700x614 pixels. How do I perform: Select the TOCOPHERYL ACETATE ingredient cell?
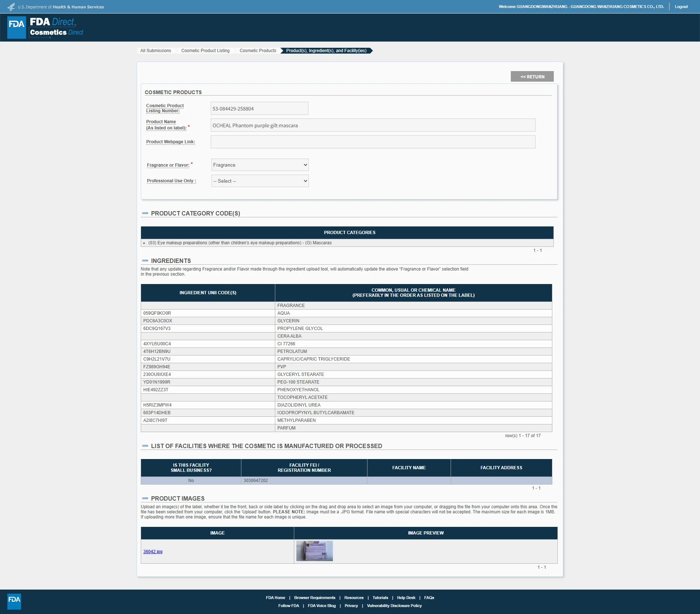click(413, 397)
